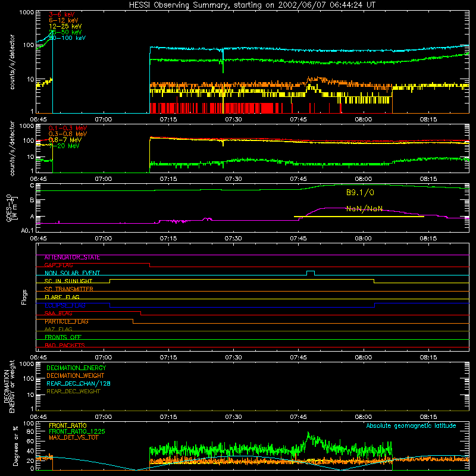Click the HESSI Observing Summary title

coord(252,5)
